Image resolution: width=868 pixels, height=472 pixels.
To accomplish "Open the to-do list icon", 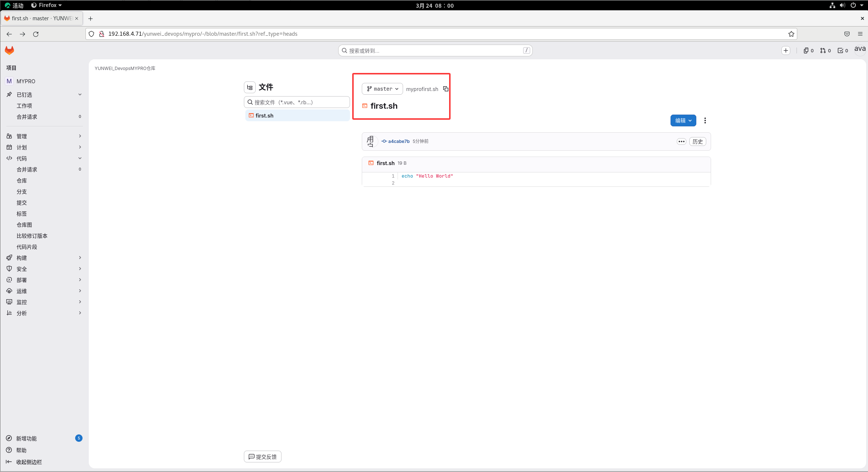I will point(843,50).
